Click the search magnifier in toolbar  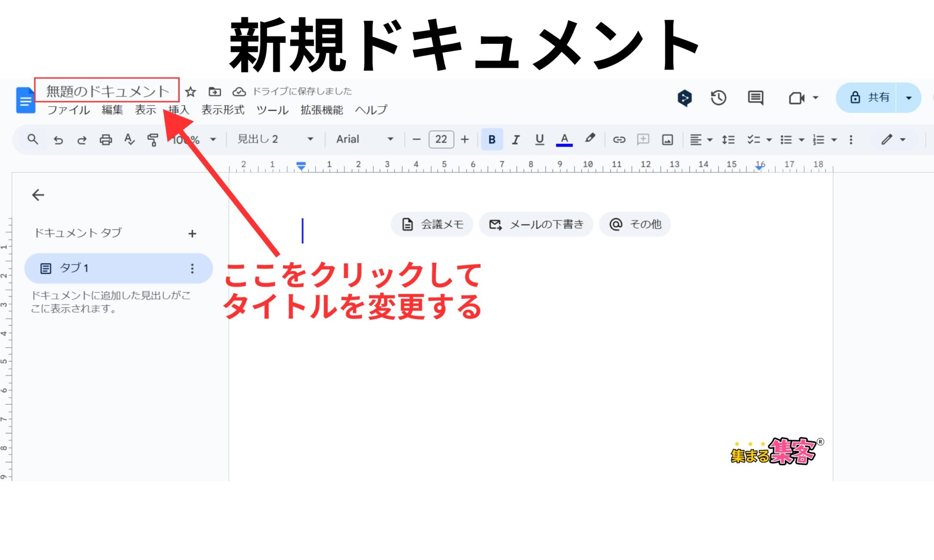pyautogui.click(x=32, y=139)
